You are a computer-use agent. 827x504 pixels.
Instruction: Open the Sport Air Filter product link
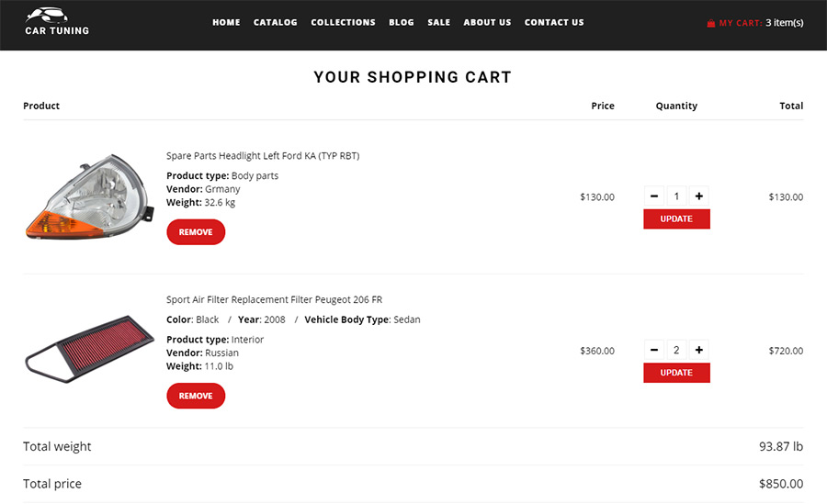click(274, 300)
